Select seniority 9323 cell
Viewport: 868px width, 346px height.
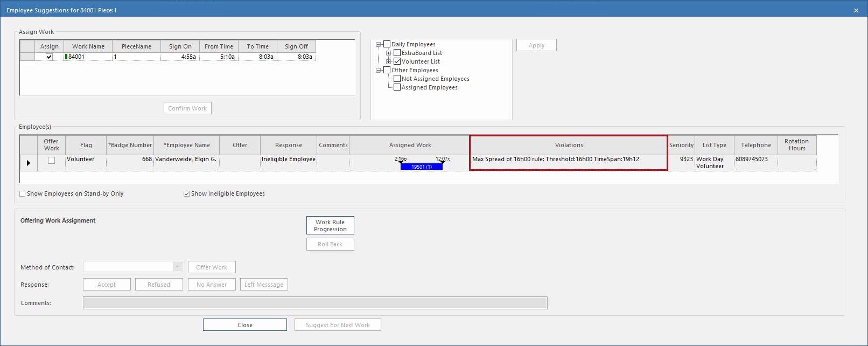pos(681,163)
